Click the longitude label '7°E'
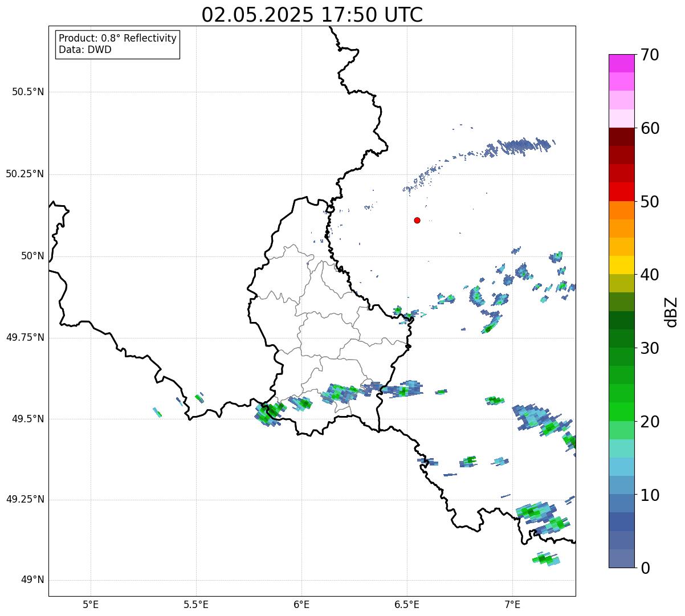The height and width of the screenshot is (616, 685). (x=512, y=605)
